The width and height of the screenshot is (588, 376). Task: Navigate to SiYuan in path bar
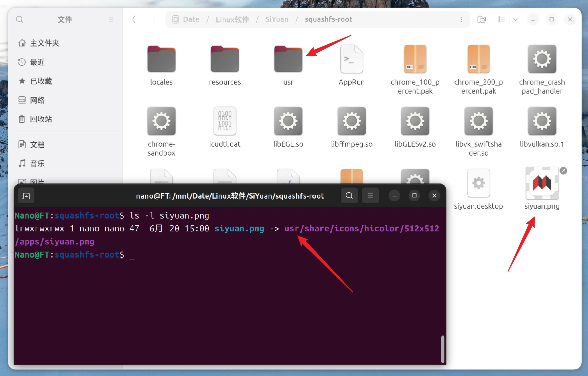click(277, 19)
